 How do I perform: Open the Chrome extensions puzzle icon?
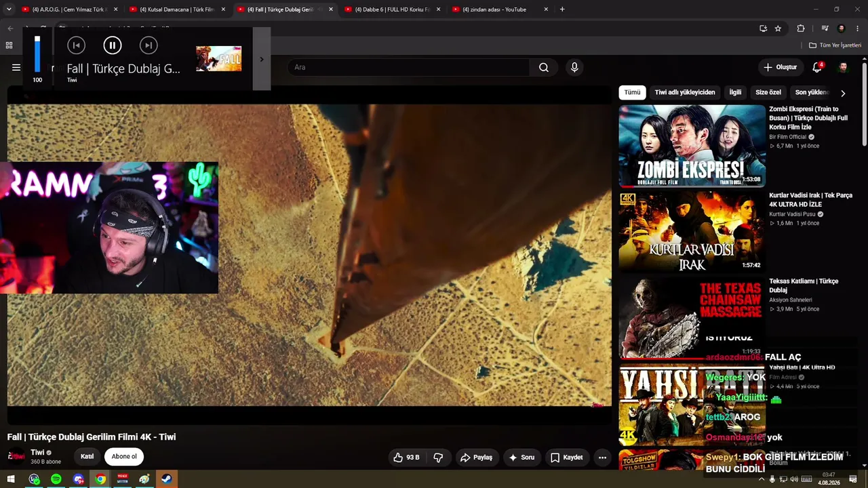pos(801,28)
